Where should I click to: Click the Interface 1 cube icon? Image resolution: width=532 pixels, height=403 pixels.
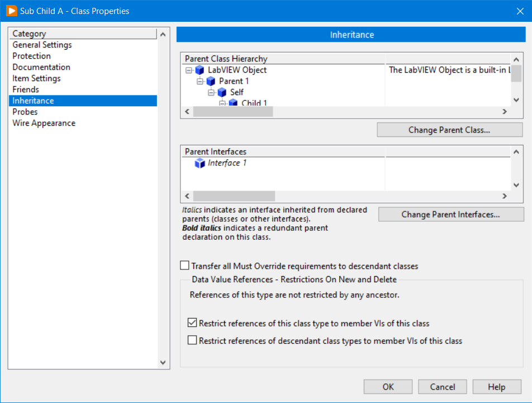(199, 163)
